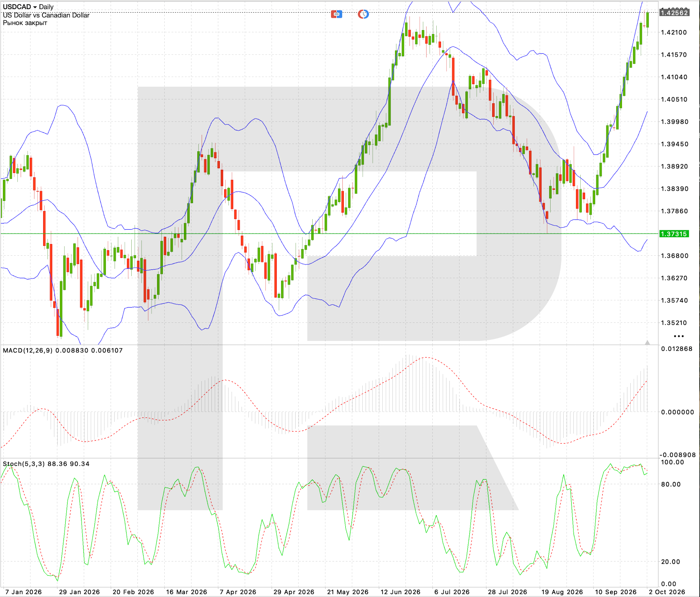This screenshot has width=700, height=597.
Task: Click the '7 Jan 2026' date label
Action: tap(24, 592)
